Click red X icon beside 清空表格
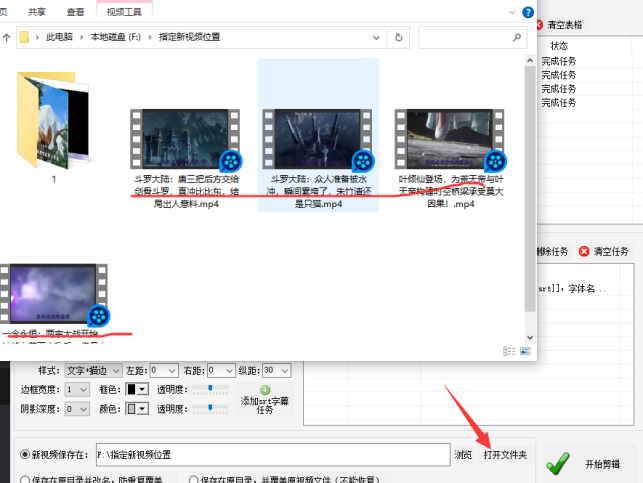The height and width of the screenshot is (483, 643). [x=539, y=25]
